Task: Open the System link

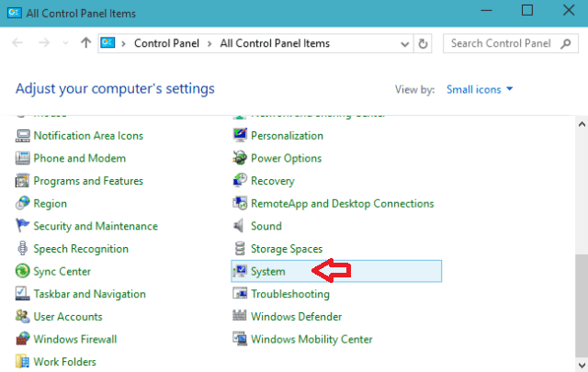Action: (268, 272)
